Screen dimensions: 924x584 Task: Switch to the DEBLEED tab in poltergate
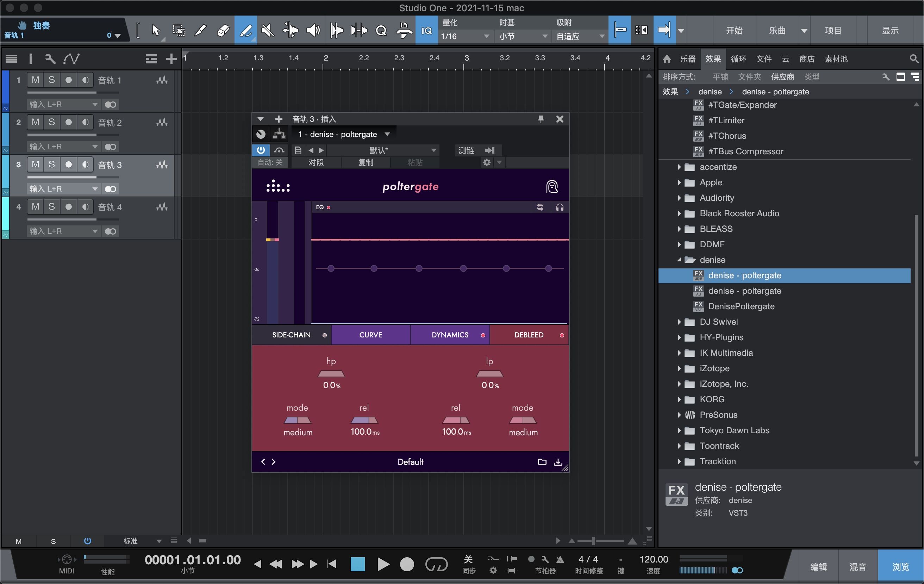(x=529, y=335)
